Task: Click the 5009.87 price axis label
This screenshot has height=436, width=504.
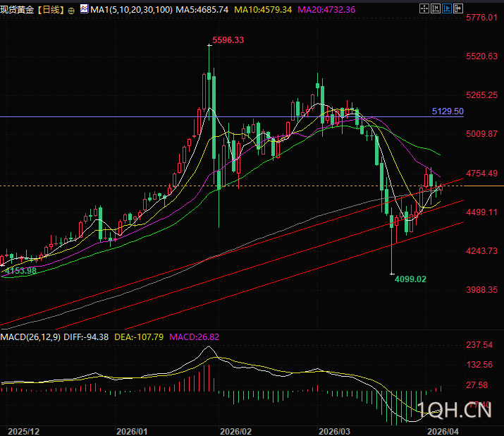Action: point(482,134)
